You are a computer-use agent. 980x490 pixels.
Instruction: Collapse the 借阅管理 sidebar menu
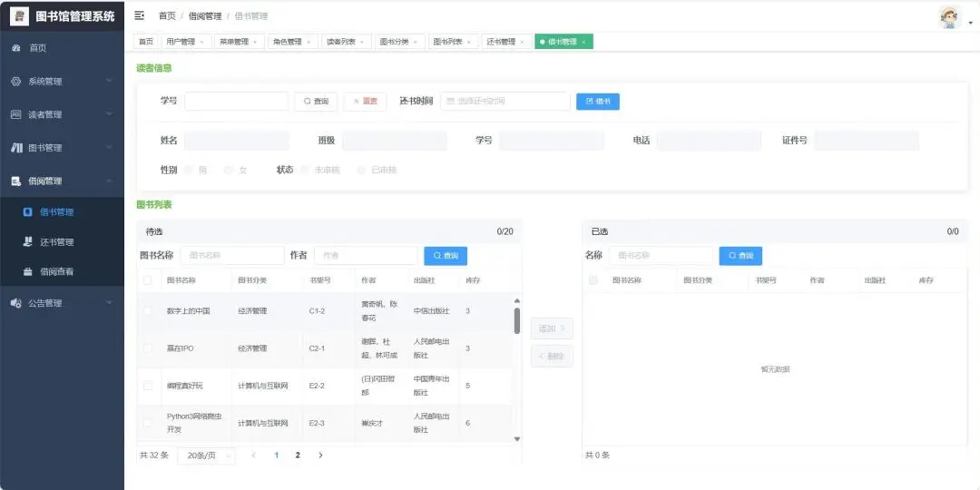110,181
